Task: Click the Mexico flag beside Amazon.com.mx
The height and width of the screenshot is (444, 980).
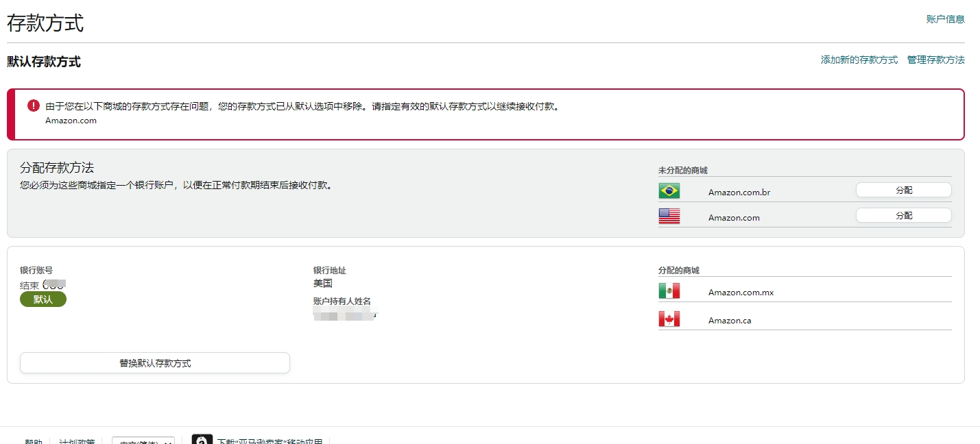Action: tap(669, 291)
